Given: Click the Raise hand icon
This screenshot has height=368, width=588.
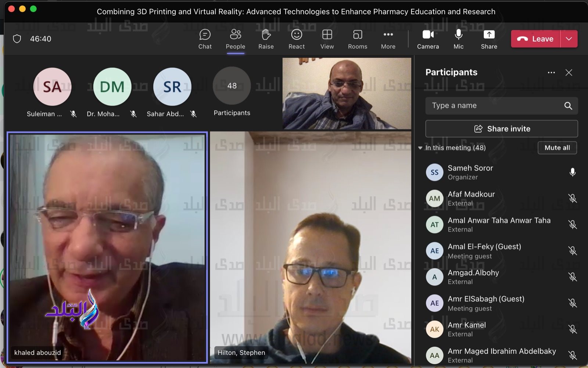Looking at the screenshot, I should (266, 39).
